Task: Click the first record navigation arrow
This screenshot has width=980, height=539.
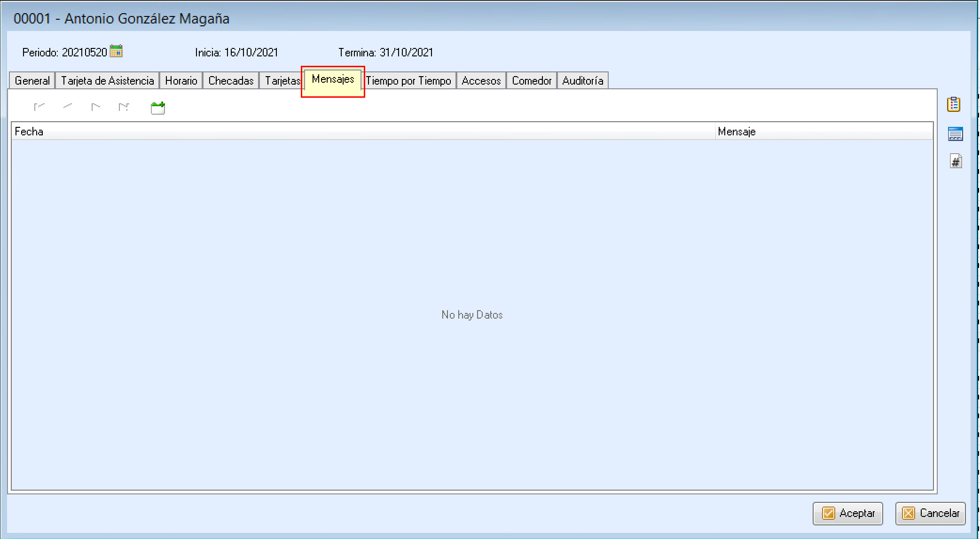Action: (x=39, y=107)
